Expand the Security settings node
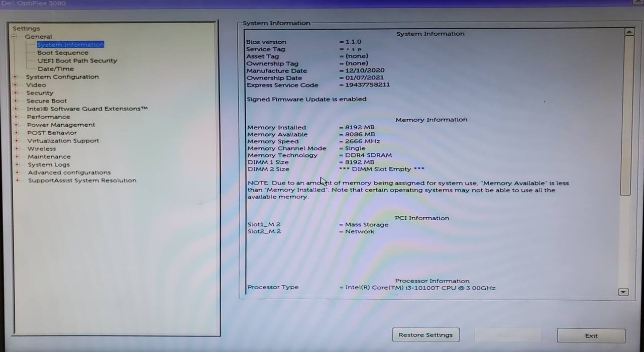The width and height of the screenshot is (644, 352). click(x=16, y=93)
